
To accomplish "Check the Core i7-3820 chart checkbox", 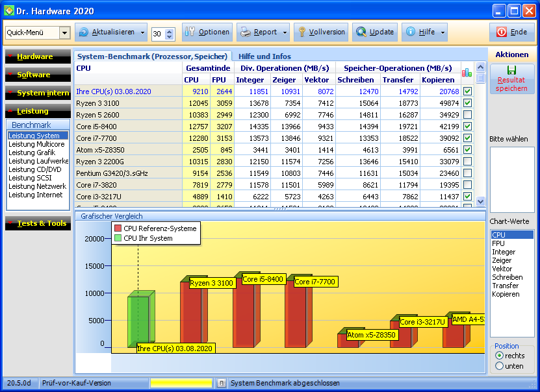I will (x=467, y=185).
